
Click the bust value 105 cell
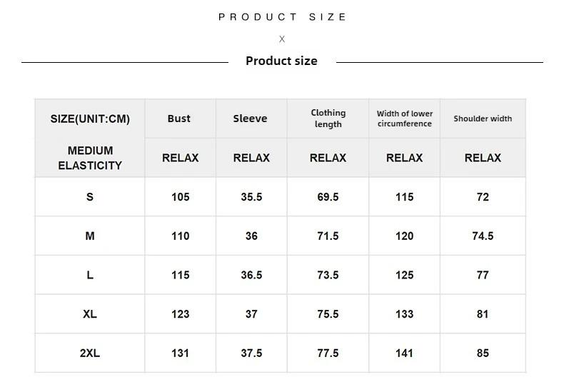[x=181, y=197]
